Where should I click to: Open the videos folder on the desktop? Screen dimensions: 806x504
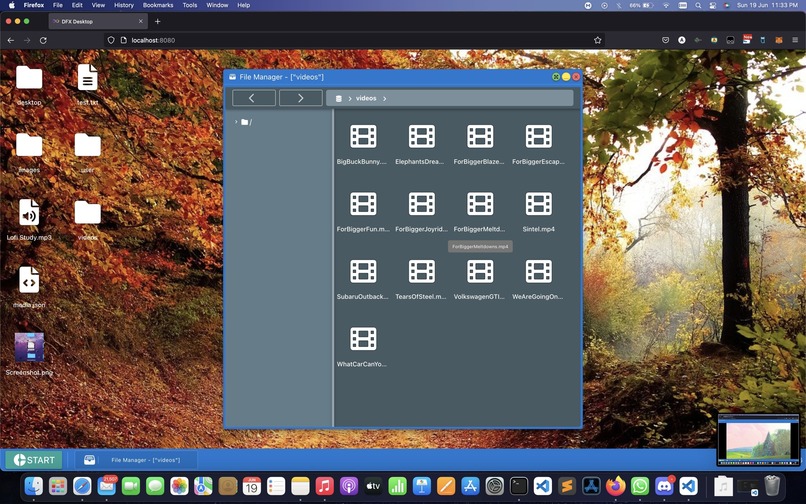(87, 213)
